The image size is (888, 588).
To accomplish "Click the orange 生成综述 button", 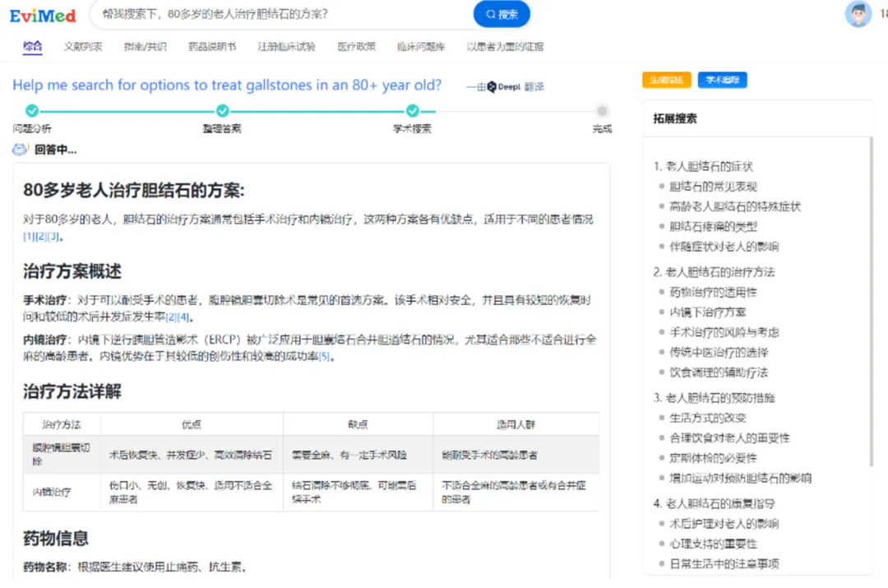I will (x=667, y=81).
